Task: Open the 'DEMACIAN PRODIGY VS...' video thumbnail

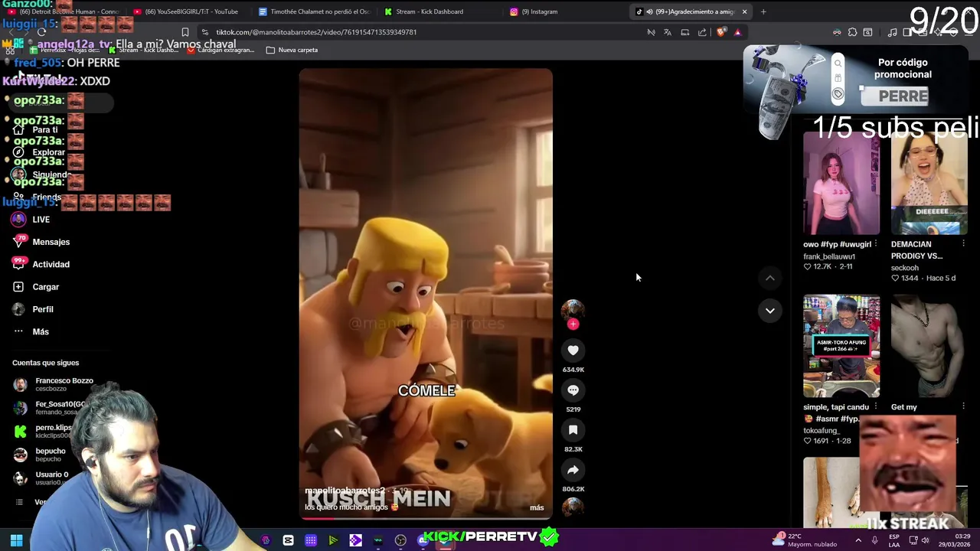Action: coord(929,184)
